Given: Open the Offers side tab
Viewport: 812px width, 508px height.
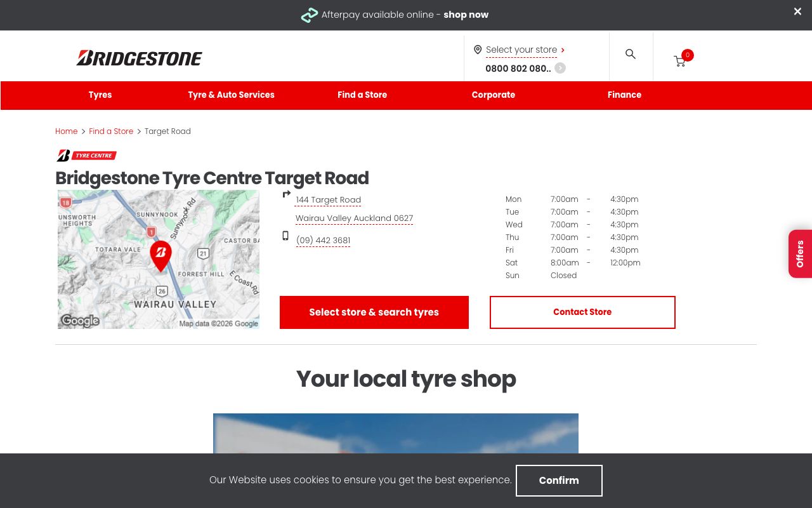Looking at the screenshot, I should [x=800, y=254].
